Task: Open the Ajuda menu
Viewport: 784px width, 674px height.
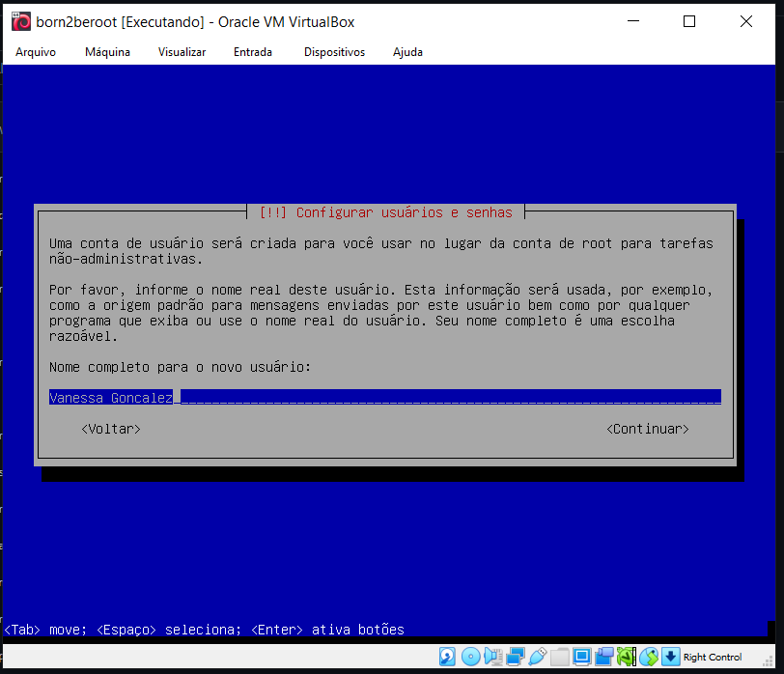Action: [407, 52]
